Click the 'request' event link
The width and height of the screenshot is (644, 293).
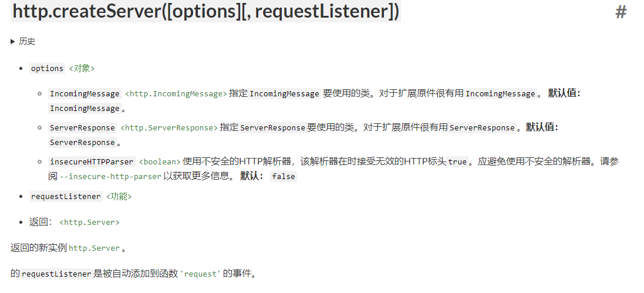coord(200,274)
